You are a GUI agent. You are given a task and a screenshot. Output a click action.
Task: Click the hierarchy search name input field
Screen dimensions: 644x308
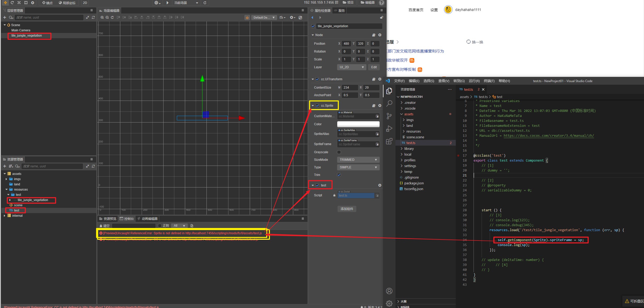tap(49, 18)
